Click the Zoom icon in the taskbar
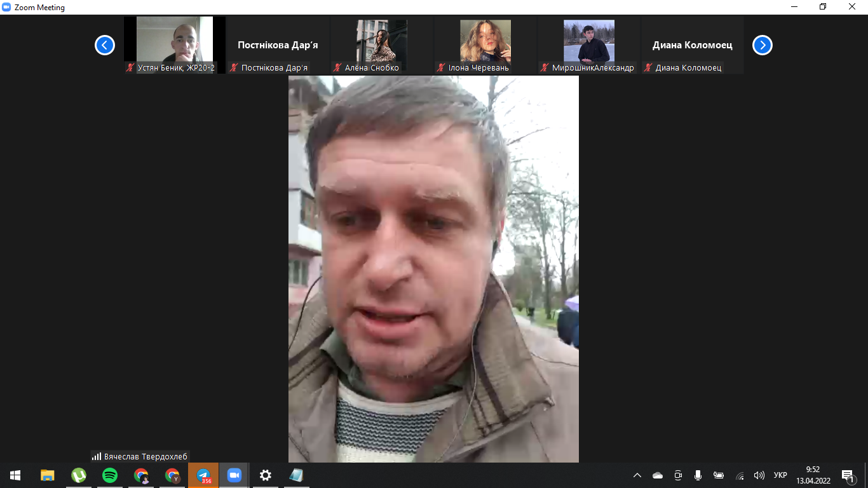This screenshot has width=868, height=488. [x=234, y=475]
